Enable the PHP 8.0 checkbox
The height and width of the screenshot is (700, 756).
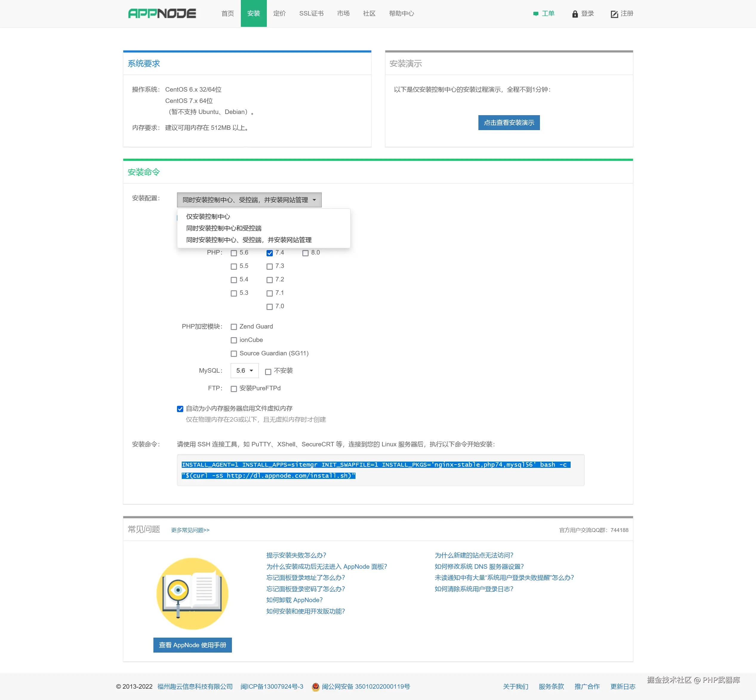tap(305, 253)
